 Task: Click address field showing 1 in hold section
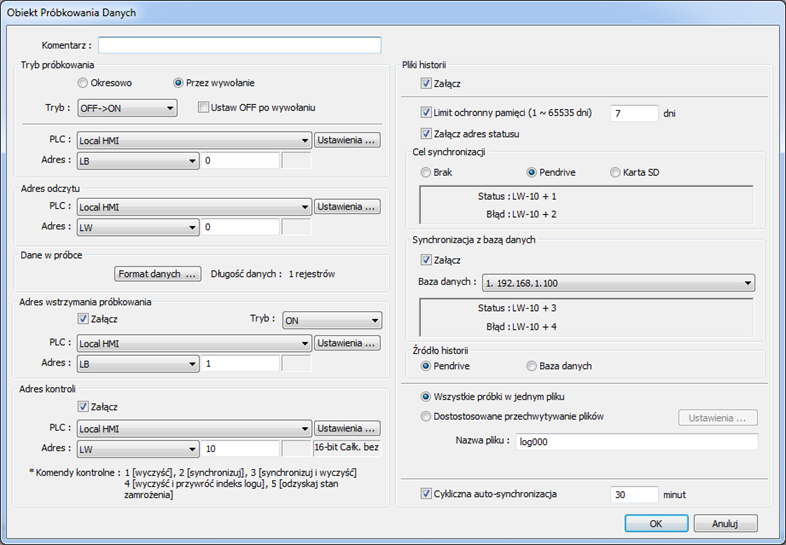240,364
